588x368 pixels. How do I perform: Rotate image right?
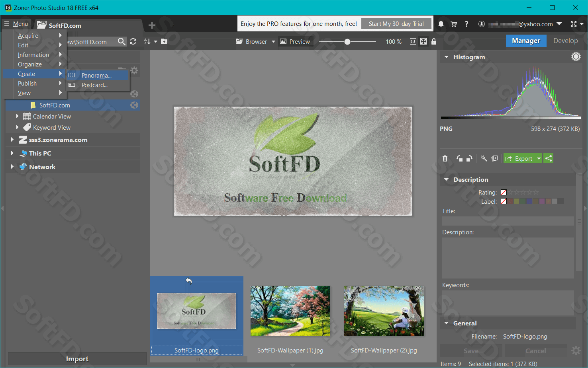(470, 158)
